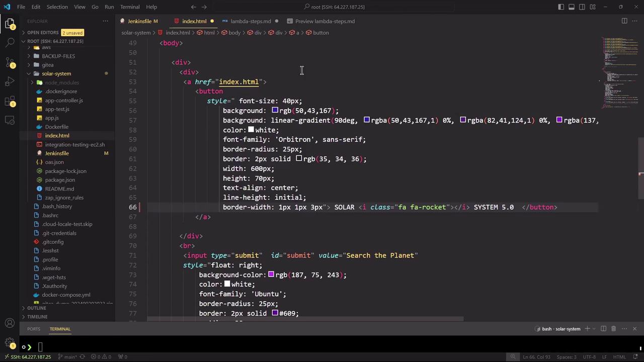The image size is (644, 362).
Task: Open the Search view in activity bar
Action: 10,42
